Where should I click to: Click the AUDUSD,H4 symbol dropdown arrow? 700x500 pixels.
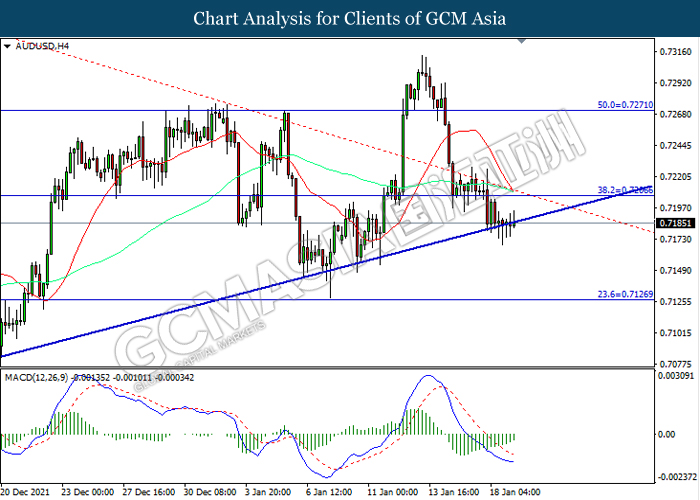[7, 46]
